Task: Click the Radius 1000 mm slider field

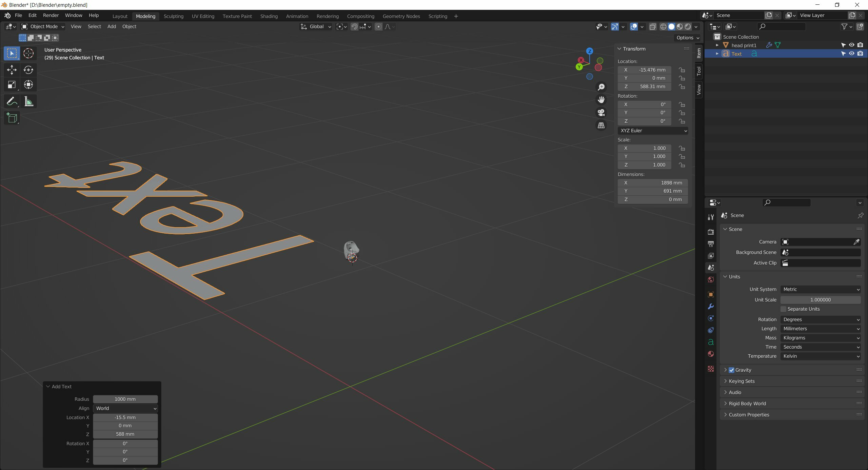Action: click(x=125, y=399)
